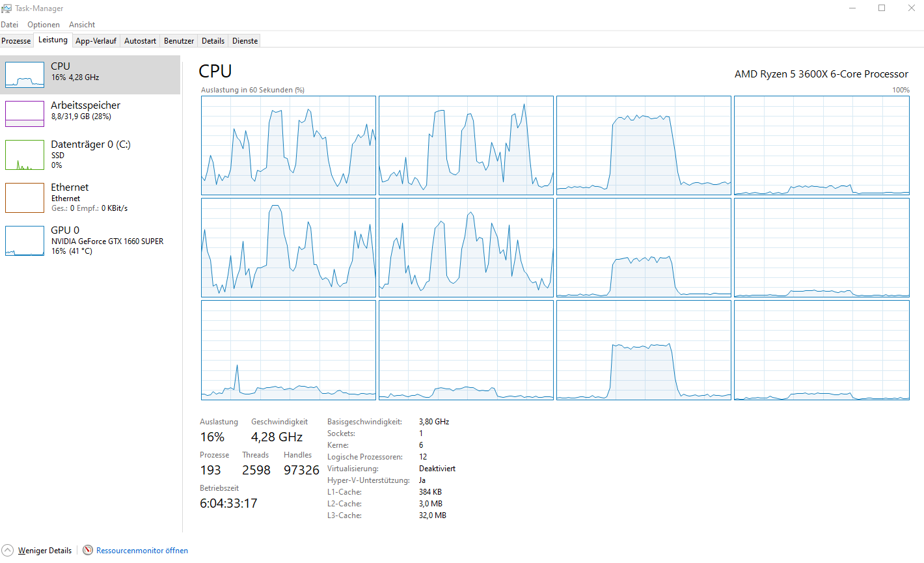The width and height of the screenshot is (924, 563).
Task: Click the Weniger Details button
Action: (45, 551)
